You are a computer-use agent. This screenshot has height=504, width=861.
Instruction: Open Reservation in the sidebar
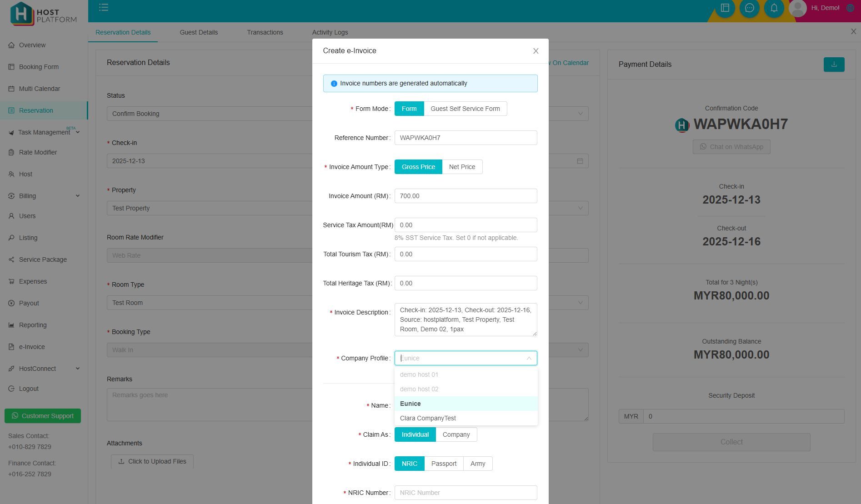click(x=44, y=110)
